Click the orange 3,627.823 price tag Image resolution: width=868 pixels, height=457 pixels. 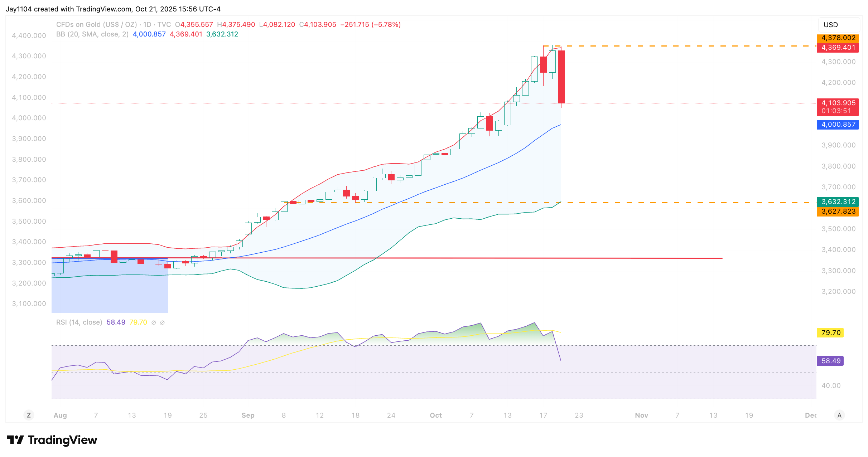point(838,212)
